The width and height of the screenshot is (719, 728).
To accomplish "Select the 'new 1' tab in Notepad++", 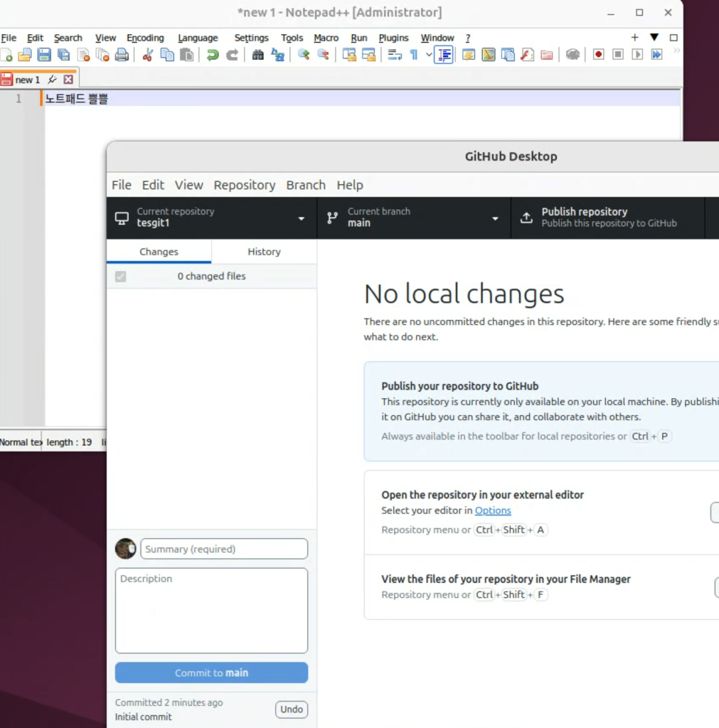I will tap(28, 80).
